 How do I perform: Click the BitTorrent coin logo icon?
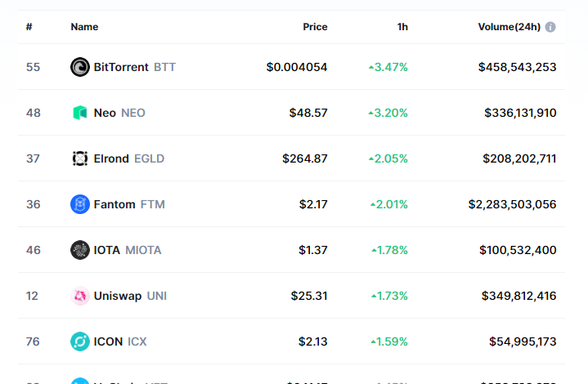click(x=80, y=67)
